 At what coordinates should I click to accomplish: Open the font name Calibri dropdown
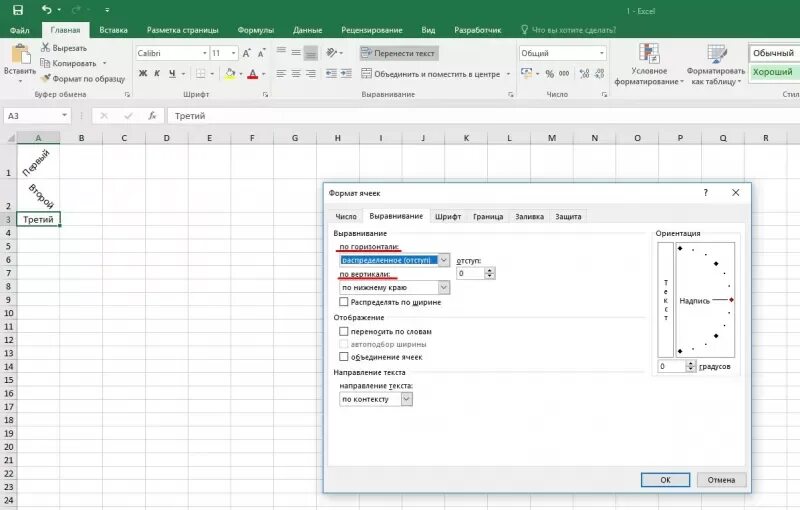[x=205, y=53]
